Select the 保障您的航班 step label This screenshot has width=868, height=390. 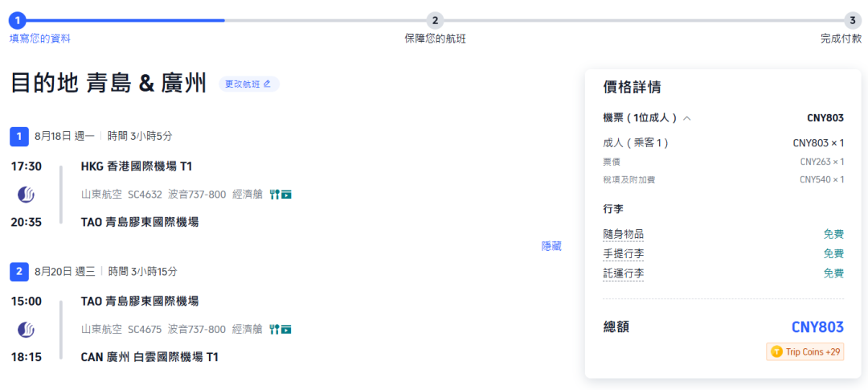pos(435,39)
